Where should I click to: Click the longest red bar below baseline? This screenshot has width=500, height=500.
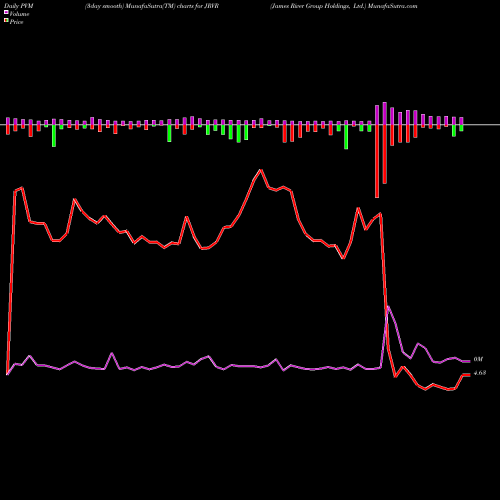tap(377, 161)
